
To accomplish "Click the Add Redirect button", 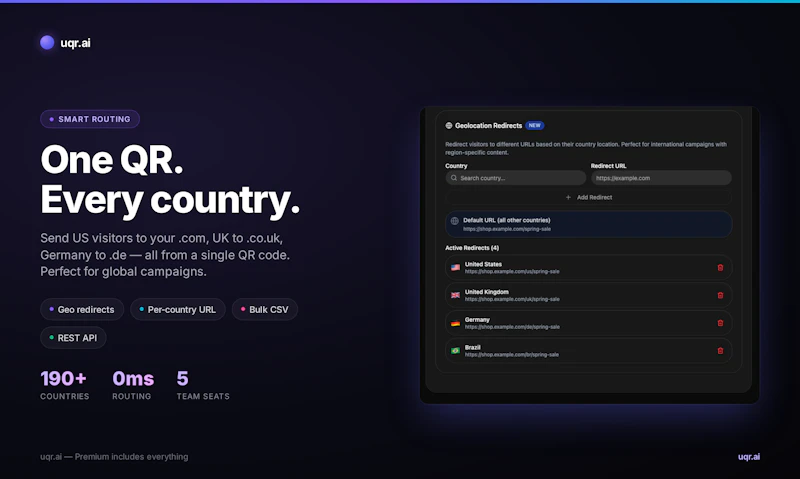I will (589, 197).
